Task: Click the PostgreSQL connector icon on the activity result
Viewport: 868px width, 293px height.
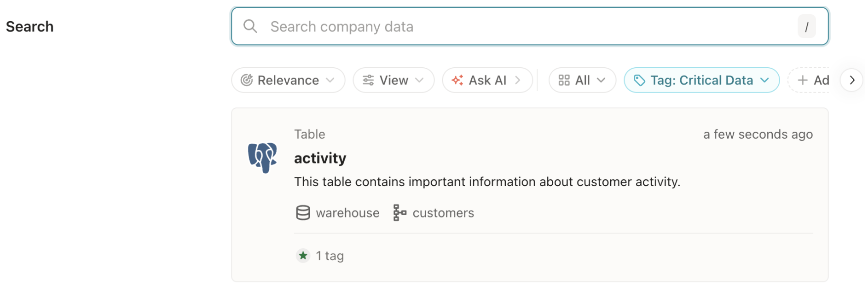Action: point(262,157)
